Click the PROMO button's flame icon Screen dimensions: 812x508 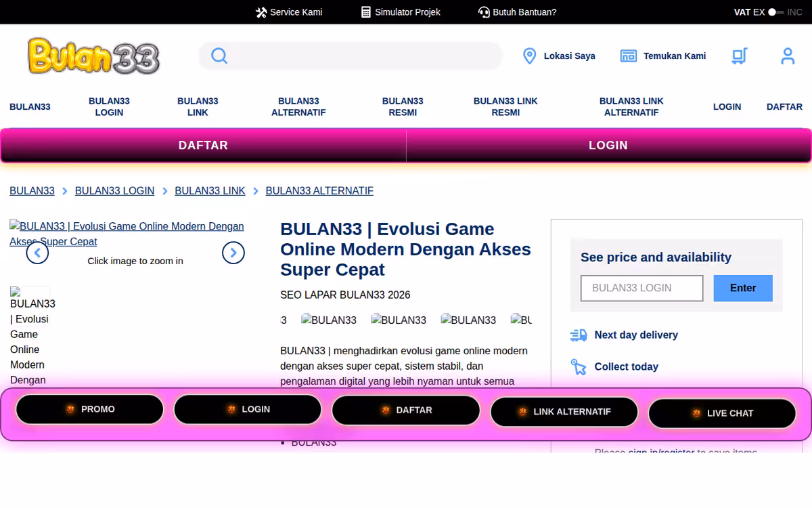(x=70, y=409)
